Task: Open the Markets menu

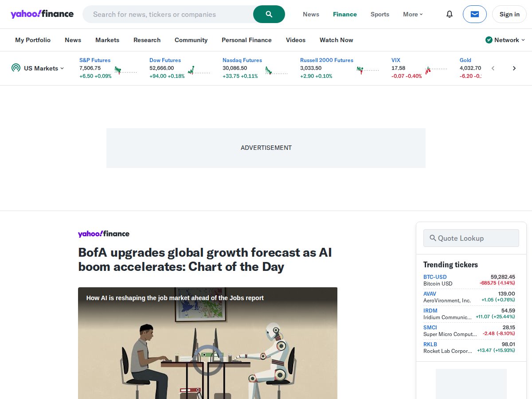Action: click(x=107, y=40)
